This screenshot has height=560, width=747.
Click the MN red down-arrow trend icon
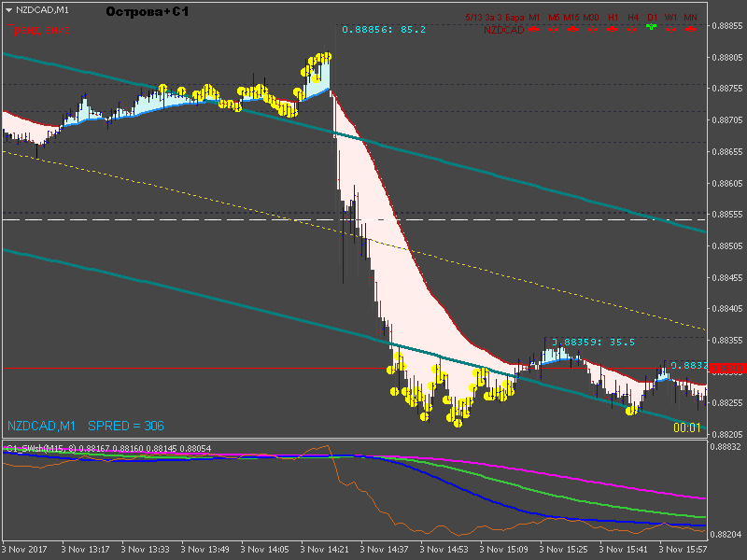690,30
